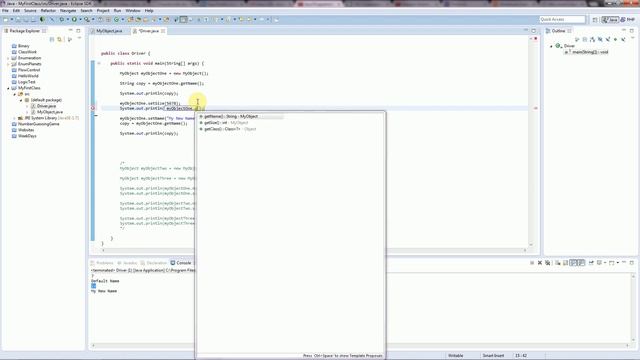Image resolution: width=640 pixels, height=360 pixels.
Task: Open Driver.java in the Package Explorer
Action: tap(46, 106)
